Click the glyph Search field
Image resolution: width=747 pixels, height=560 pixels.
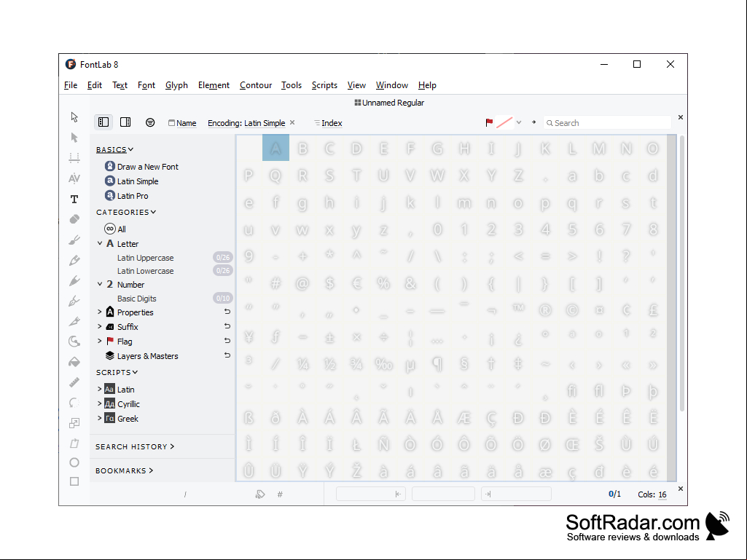pyautogui.click(x=607, y=123)
